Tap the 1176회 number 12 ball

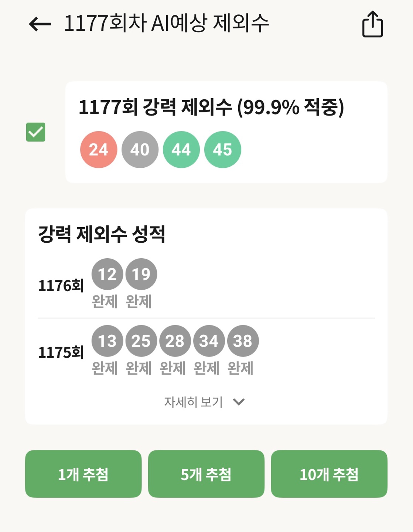pos(107,274)
